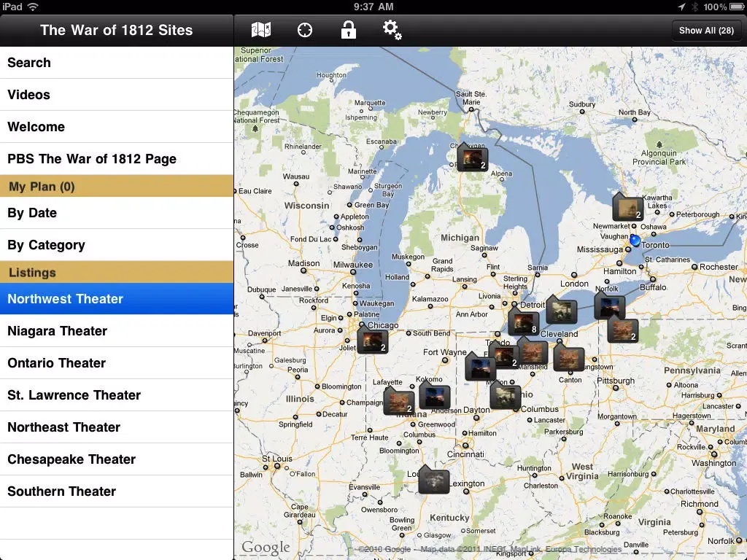
Task: Tap the marker near Louisville
Action: [433, 480]
